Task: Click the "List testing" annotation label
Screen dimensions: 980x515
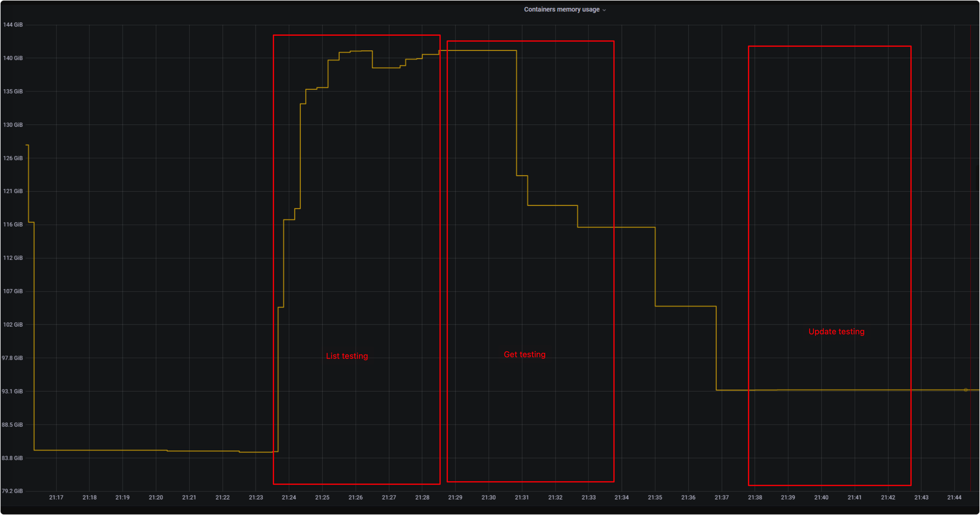Action: (x=347, y=356)
